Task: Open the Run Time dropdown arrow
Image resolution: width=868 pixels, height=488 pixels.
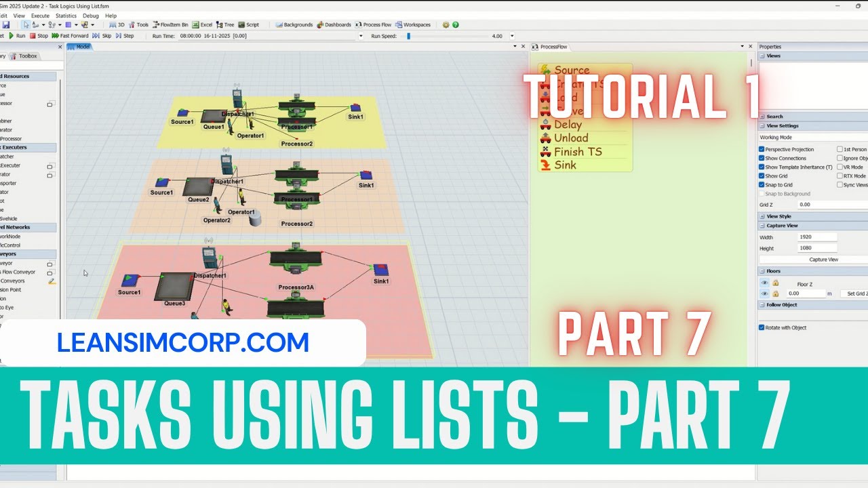Action: point(360,36)
